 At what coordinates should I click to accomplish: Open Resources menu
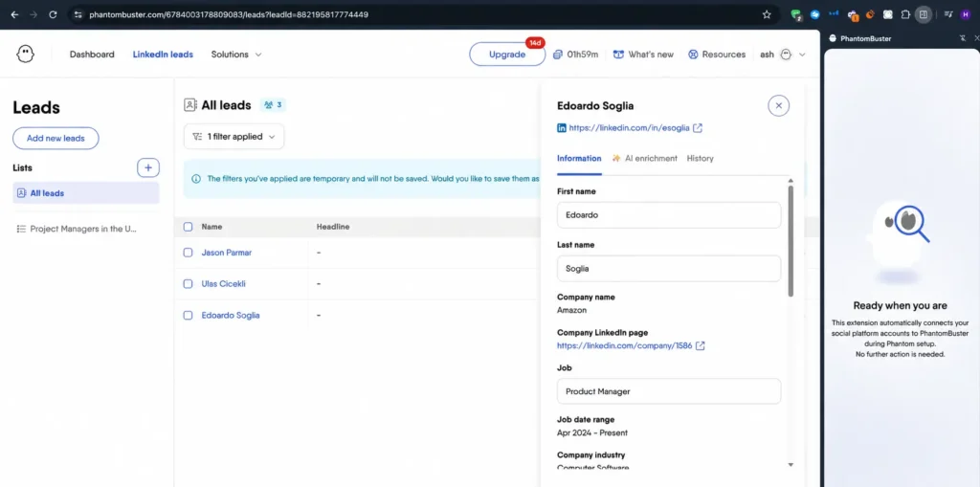(717, 55)
